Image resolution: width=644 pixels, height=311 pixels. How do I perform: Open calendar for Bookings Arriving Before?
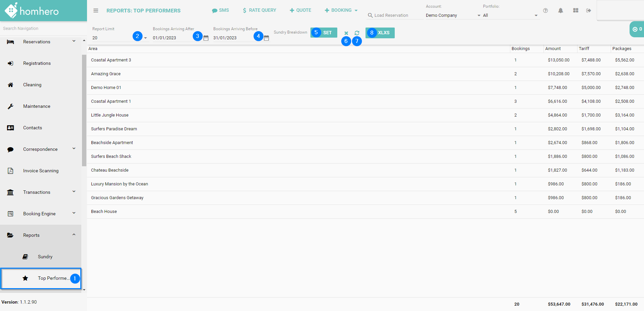coord(266,38)
